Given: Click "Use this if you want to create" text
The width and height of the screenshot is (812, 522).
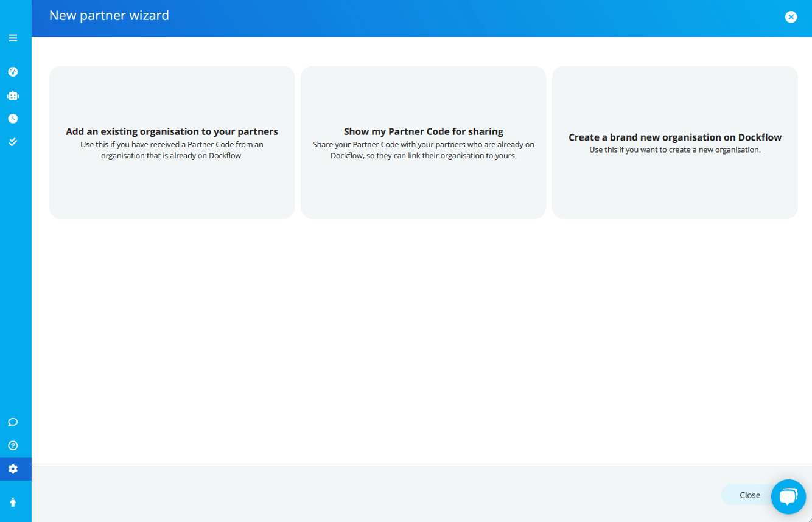Looking at the screenshot, I should (674, 150).
